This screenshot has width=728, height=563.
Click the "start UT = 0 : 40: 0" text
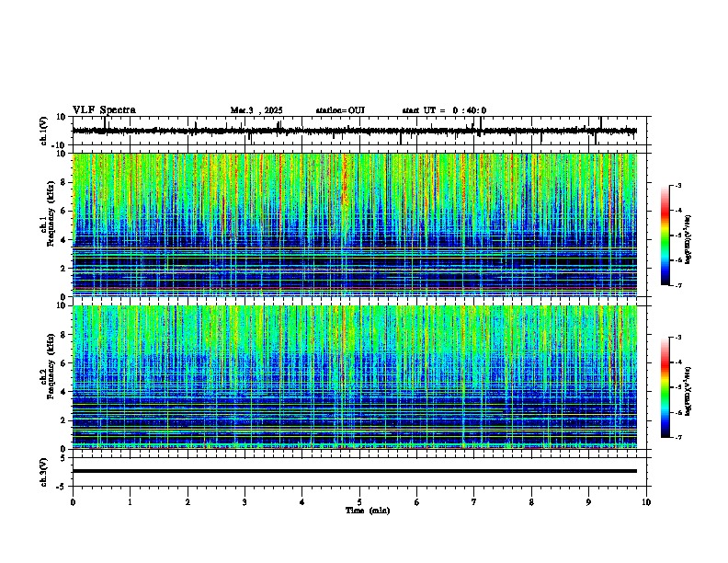coord(444,110)
